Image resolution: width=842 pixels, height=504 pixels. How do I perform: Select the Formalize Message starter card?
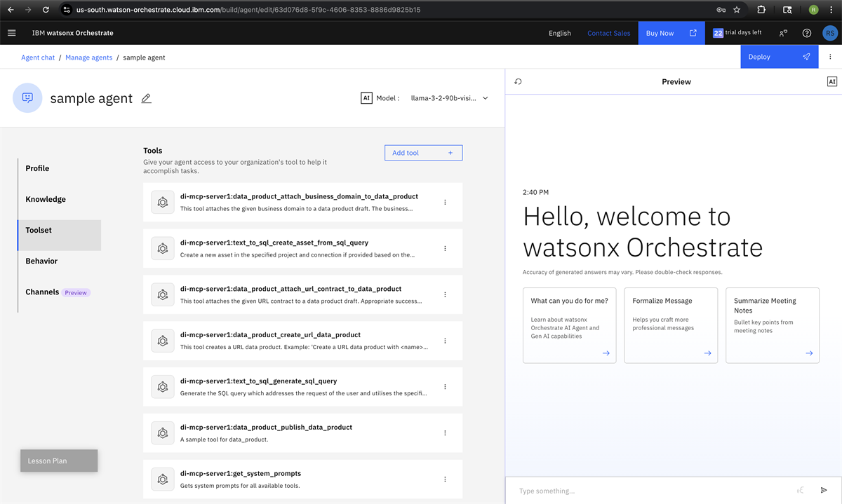671,325
